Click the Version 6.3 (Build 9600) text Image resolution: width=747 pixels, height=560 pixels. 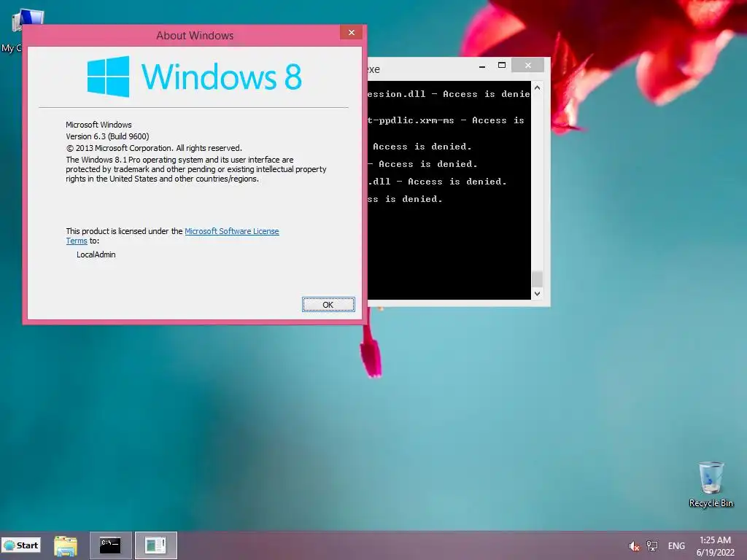click(x=108, y=136)
